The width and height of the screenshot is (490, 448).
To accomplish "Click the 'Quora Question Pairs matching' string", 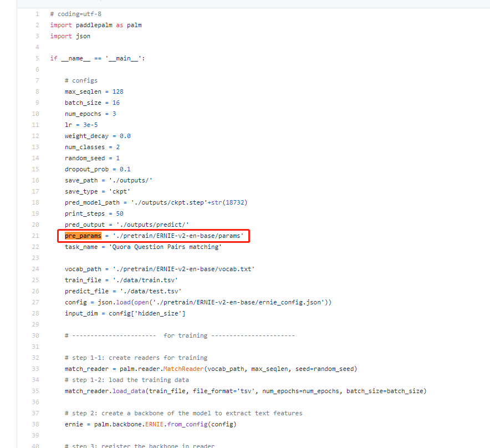I will pos(165,247).
